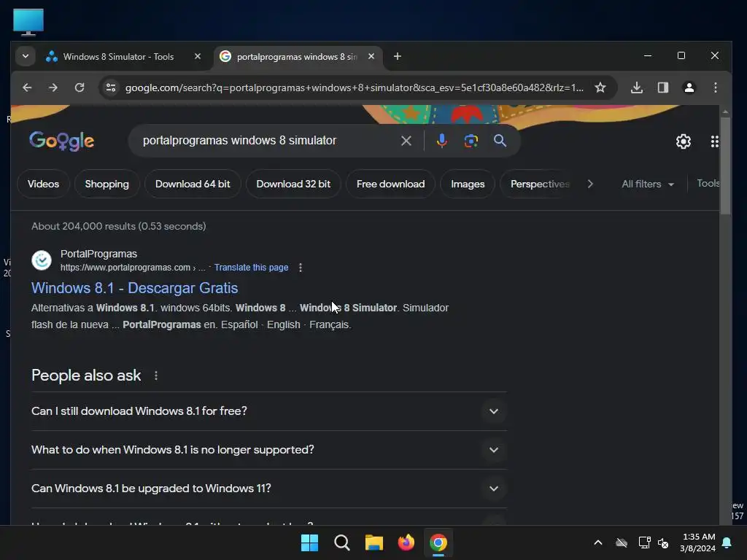The height and width of the screenshot is (560, 747).
Task: Click into the Google search field
Action: 267,141
